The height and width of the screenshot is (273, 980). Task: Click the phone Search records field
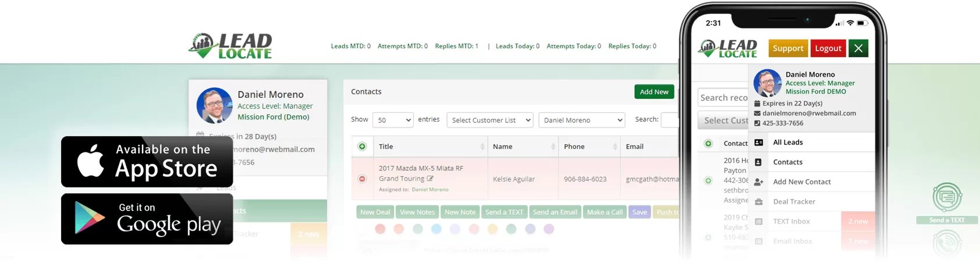tap(723, 97)
